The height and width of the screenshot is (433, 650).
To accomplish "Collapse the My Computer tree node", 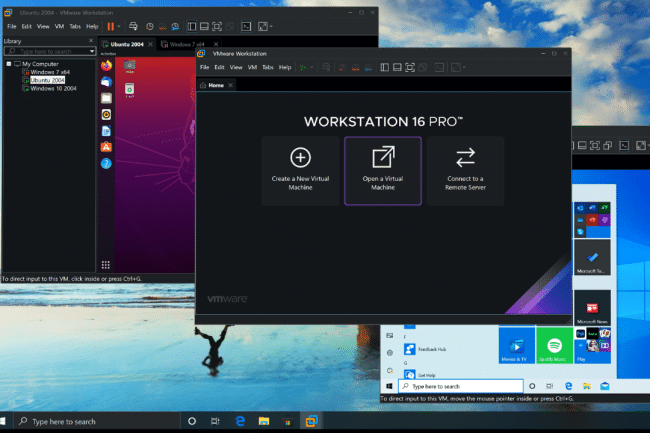I will 9,64.
